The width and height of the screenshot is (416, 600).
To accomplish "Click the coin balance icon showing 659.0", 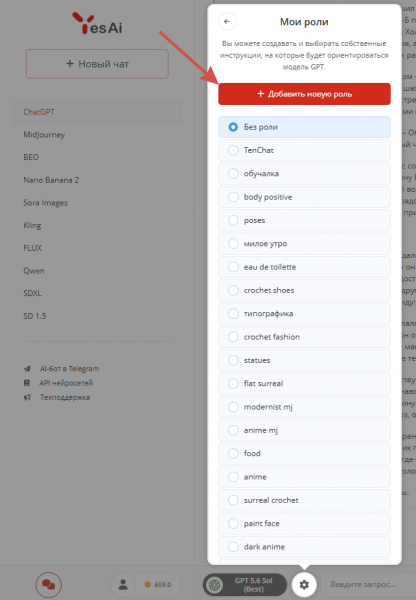I will [x=147, y=584].
